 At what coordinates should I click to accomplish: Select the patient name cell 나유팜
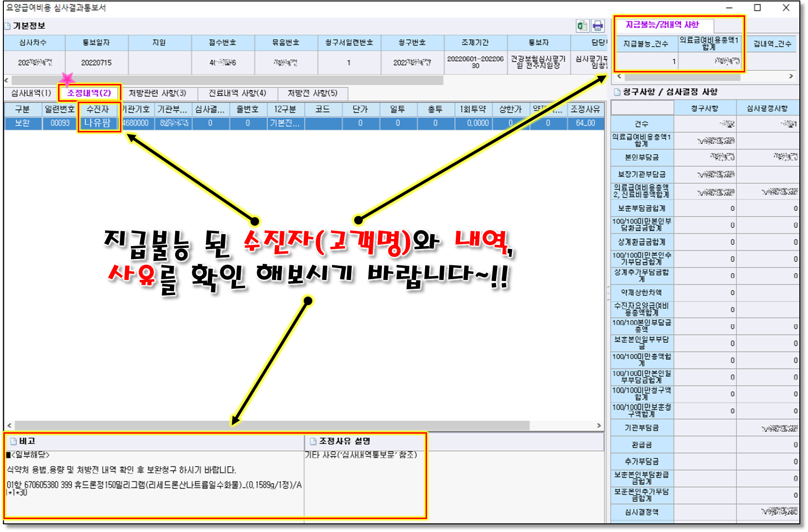(x=98, y=123)
